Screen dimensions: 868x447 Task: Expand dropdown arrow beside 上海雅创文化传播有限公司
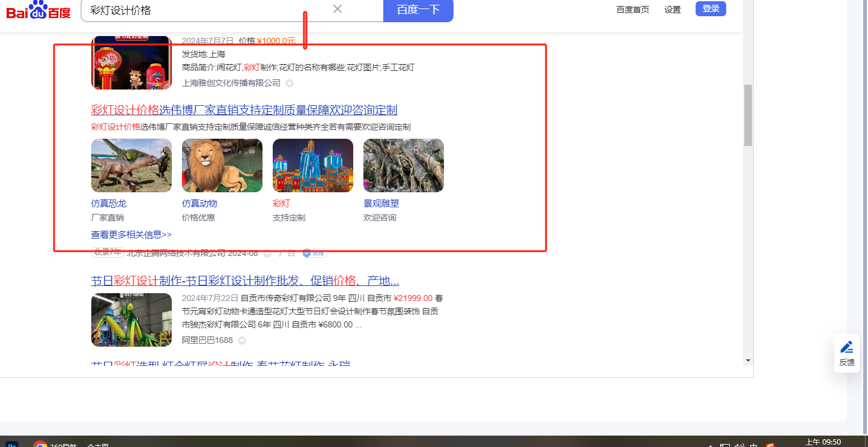click(x=290, y=84)
